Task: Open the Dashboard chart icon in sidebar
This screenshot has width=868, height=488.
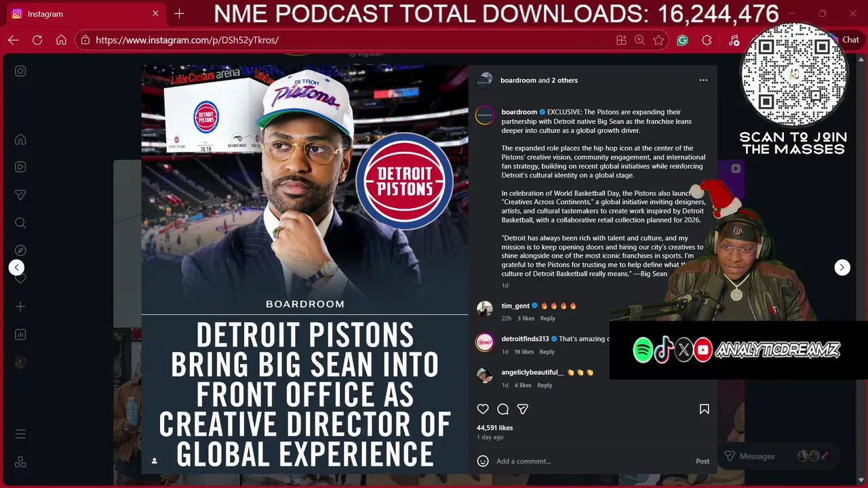Action: [20, 335]
